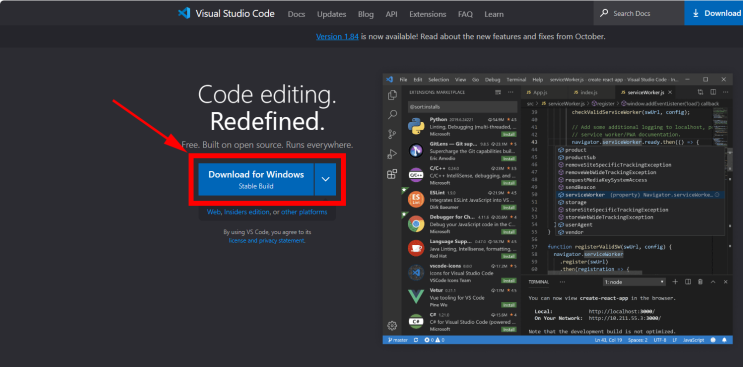This screenshot has width=743, height=367.
Task: Open the File menu in the VS Code window
Action: pos(403,80)
